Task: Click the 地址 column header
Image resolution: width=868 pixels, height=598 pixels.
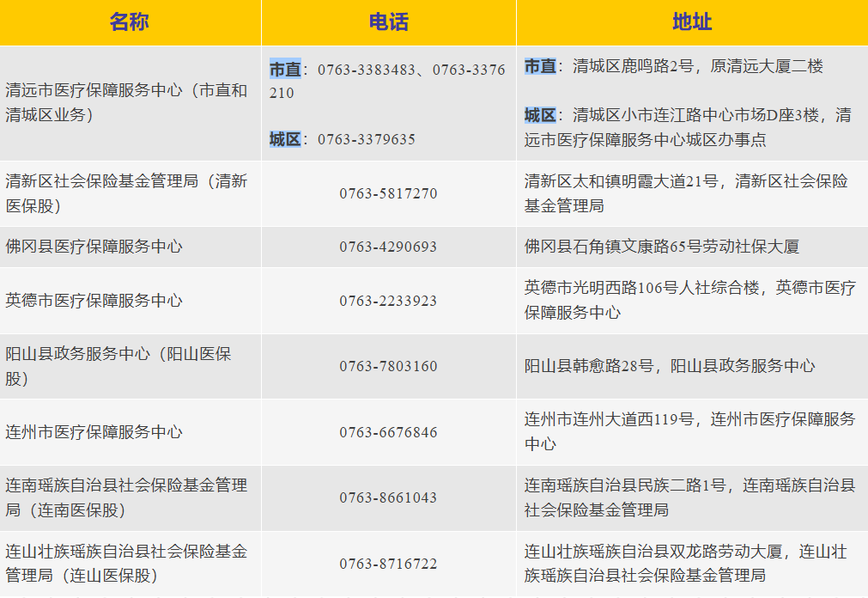Action: pos(691,22)
